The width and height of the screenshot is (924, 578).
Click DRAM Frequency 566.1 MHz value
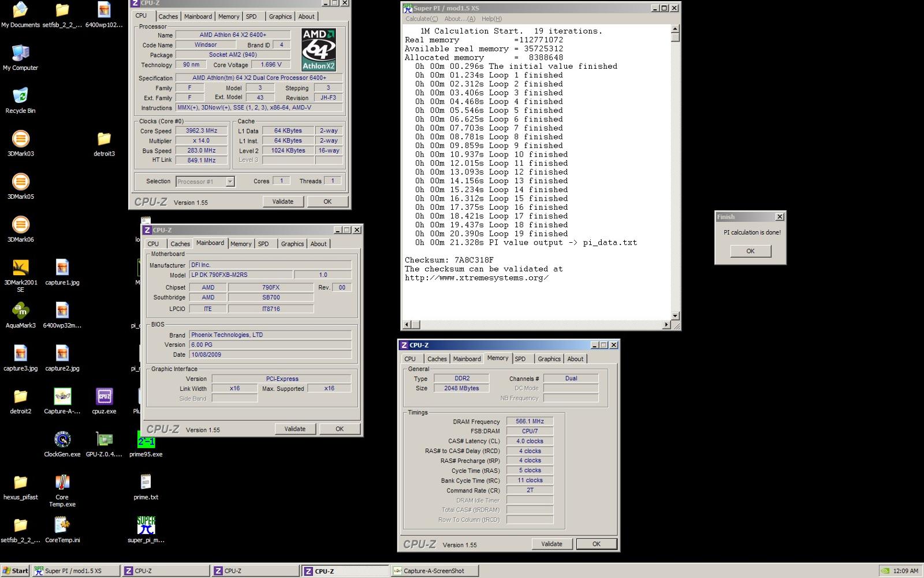(x=530, y=421)
